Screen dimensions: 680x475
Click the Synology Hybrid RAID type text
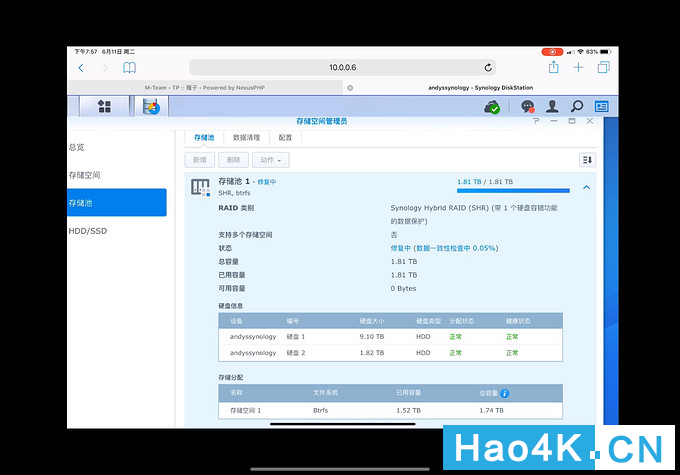coord(474,214)
